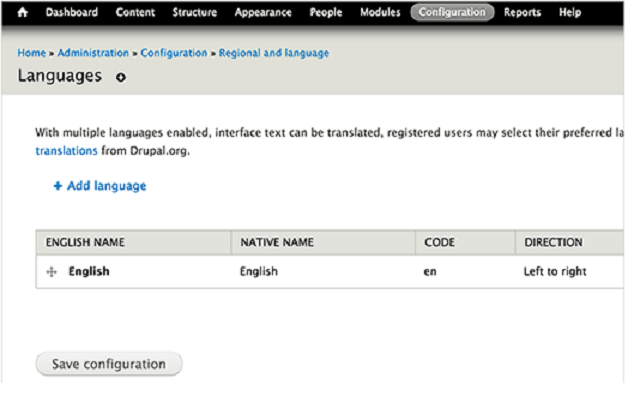Click the Add language link
628x396 pixels.
(107, 186)
